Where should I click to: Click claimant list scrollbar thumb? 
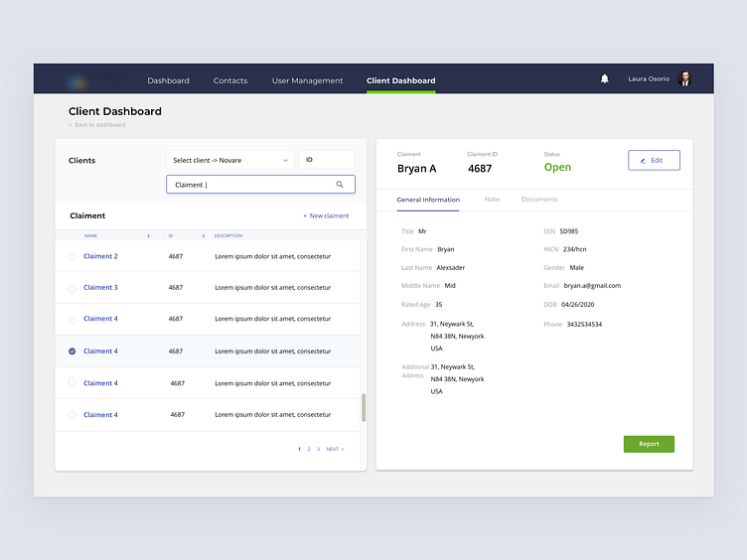tap(364, 408)
